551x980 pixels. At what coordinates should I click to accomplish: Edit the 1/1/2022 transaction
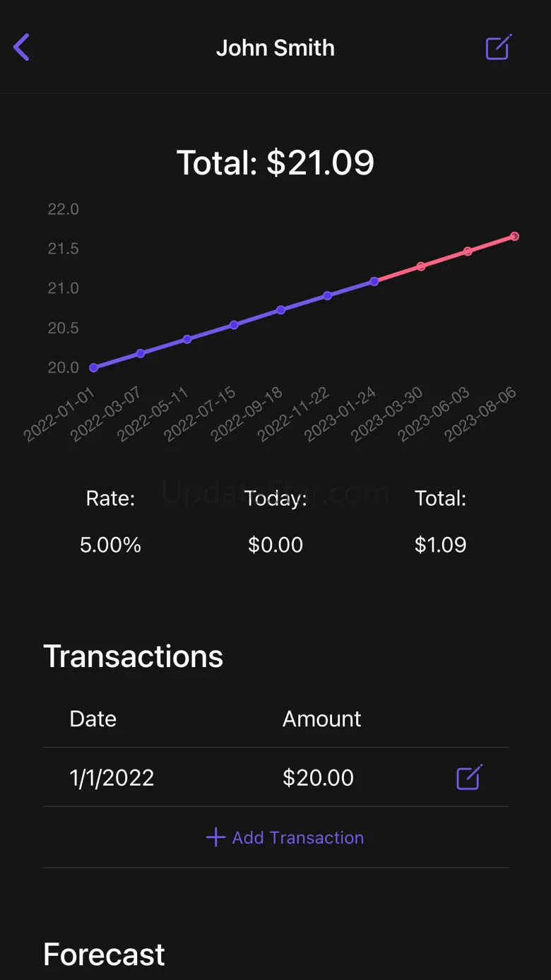tap(469, 777)
